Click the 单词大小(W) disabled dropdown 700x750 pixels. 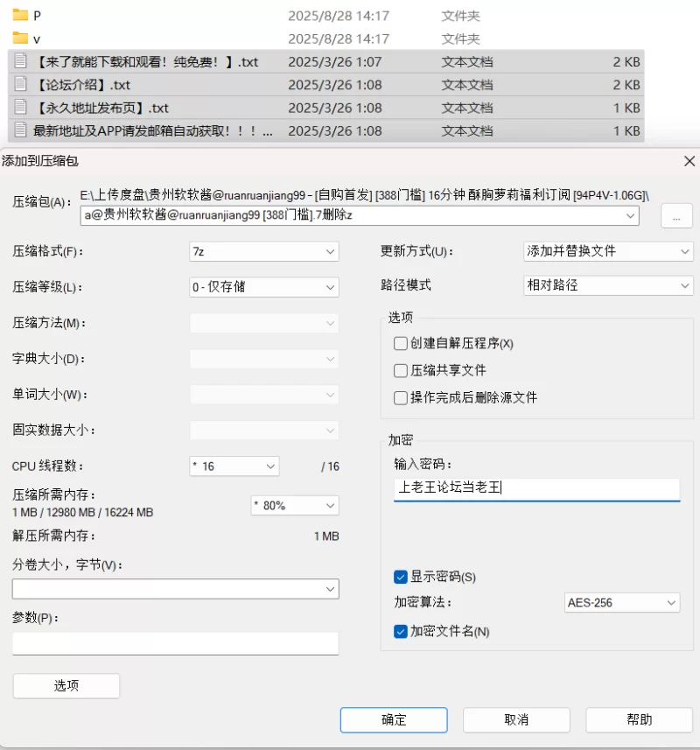(x=264, y=395)
